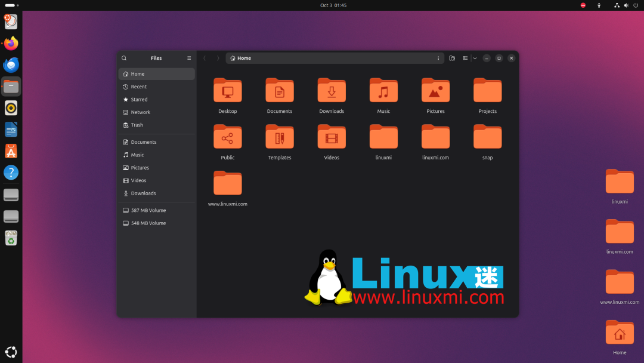Open the Activities workspace indicator
The image size is (644, 363).
pos(11,5)
